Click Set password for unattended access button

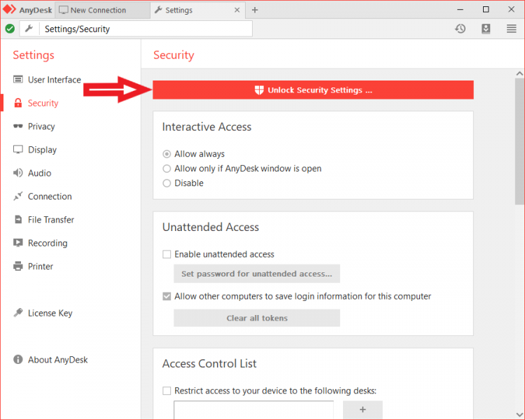coord(257,274)
